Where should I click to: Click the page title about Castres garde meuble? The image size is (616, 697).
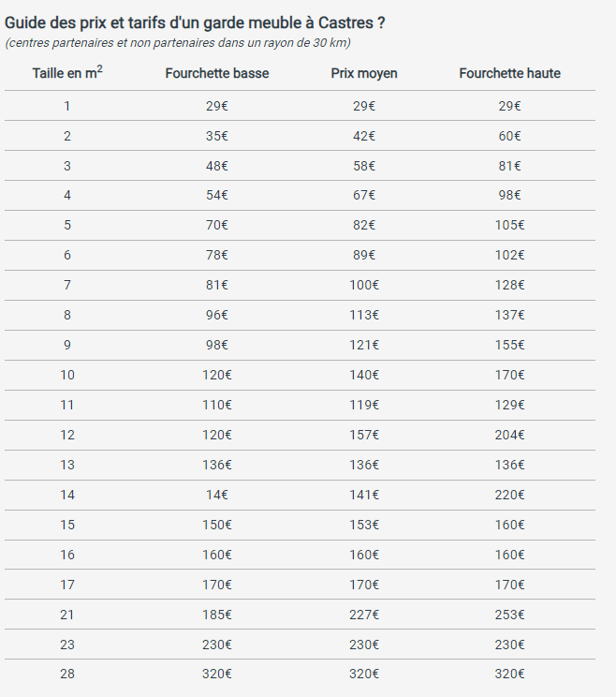(195, 22)
